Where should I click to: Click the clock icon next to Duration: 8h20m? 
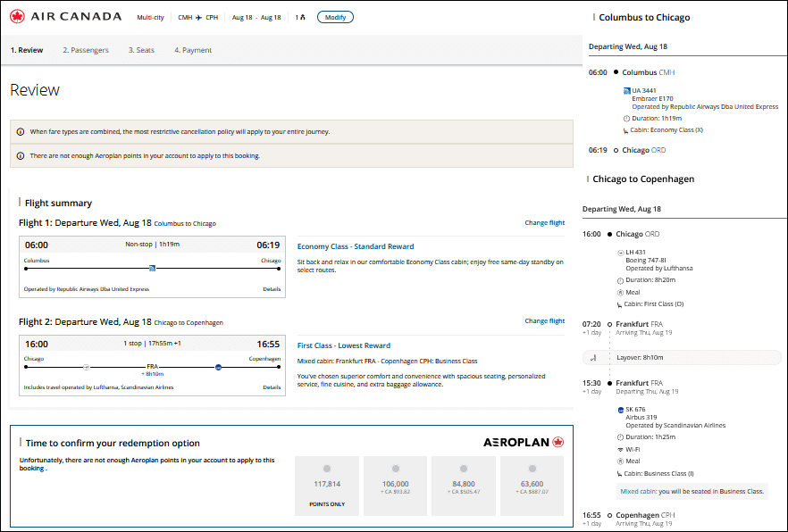click(x=620, y=280)
